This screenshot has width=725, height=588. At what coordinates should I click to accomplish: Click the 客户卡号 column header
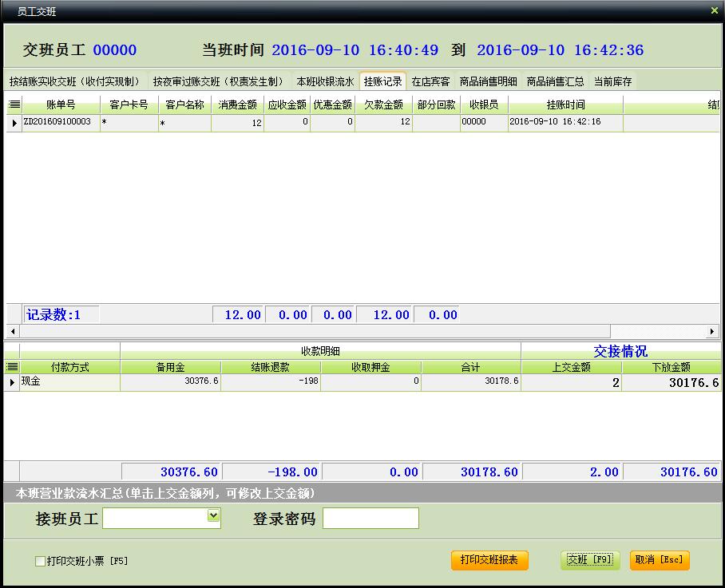[129, 105]
